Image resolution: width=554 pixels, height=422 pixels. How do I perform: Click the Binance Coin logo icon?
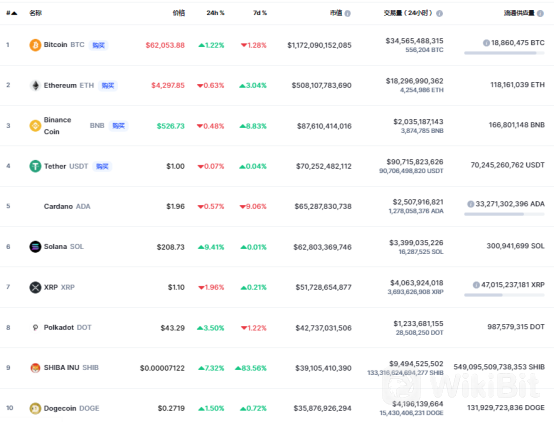click(35, 126)
